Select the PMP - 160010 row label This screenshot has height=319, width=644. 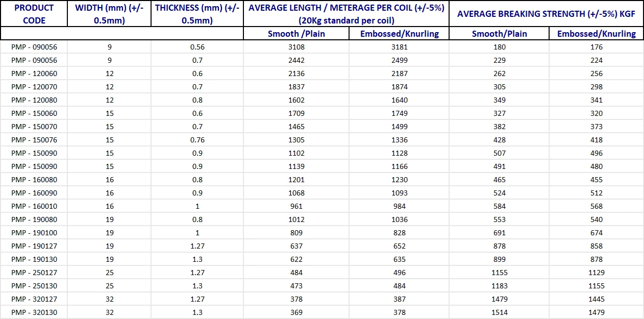click(x=34, y=206)
